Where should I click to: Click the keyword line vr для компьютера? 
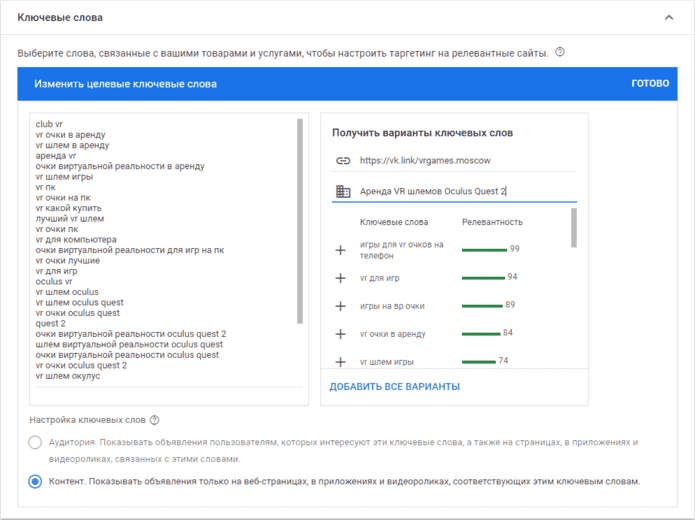click(x=76, y=239)
